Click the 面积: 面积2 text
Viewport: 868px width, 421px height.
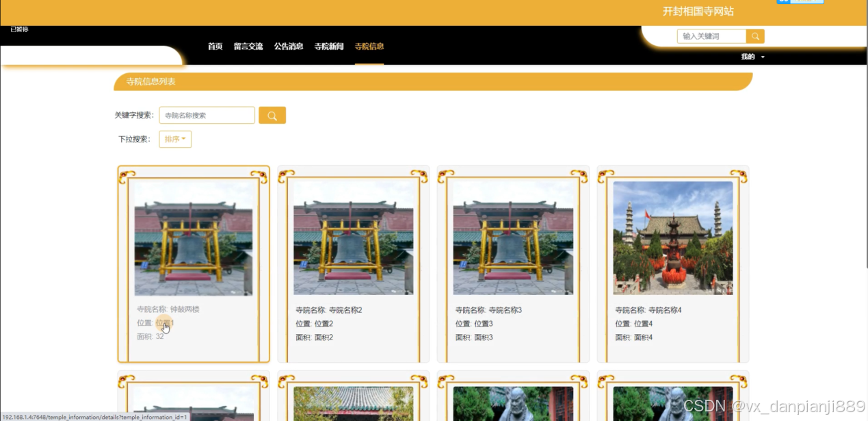coord(315,337)
